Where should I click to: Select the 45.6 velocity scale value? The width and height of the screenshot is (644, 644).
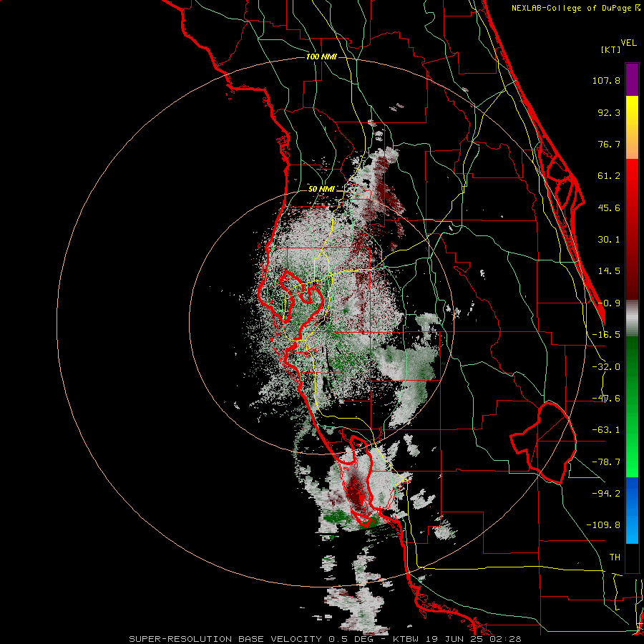pyautogui.click(x=609, y=208)
